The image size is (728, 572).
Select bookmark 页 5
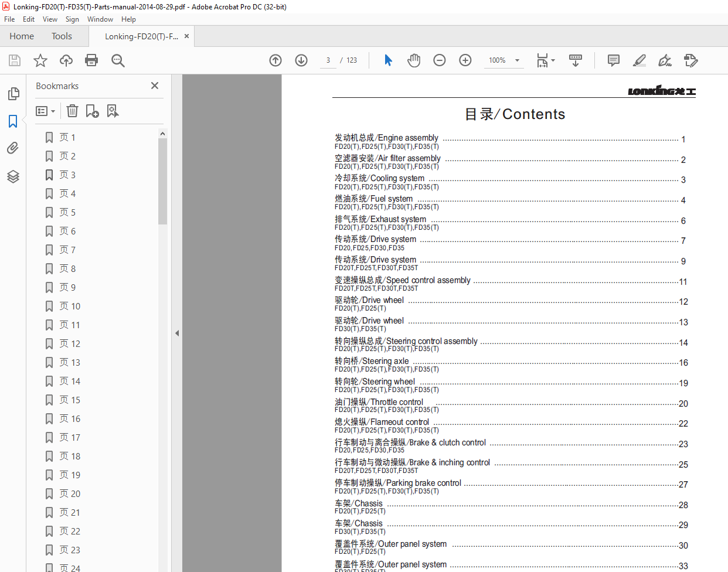pyautogui.click(x=67, y=212)
